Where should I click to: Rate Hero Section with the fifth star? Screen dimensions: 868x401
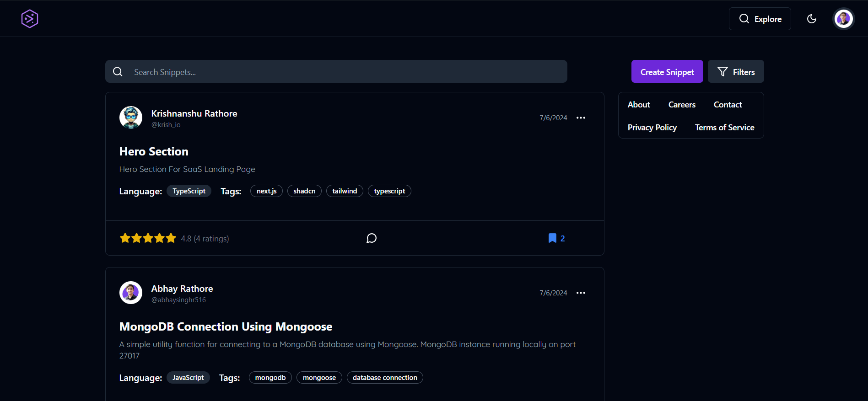point(171,238)
